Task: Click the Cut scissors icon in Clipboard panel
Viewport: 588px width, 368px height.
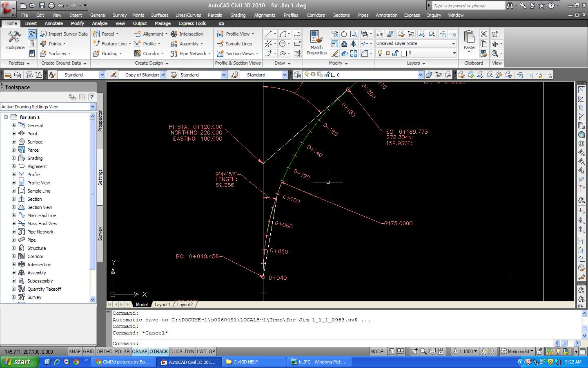Action: (484, 34)
